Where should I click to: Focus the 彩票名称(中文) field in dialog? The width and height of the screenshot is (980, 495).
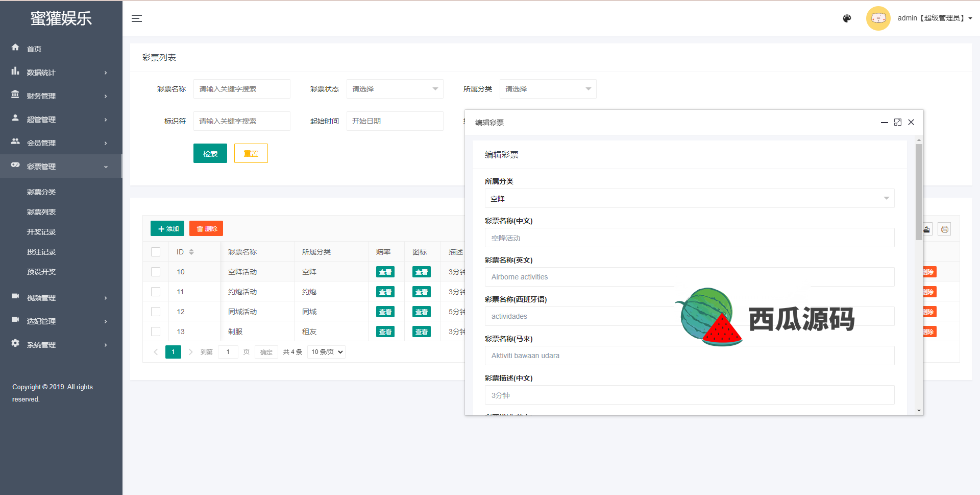point(690,238)
